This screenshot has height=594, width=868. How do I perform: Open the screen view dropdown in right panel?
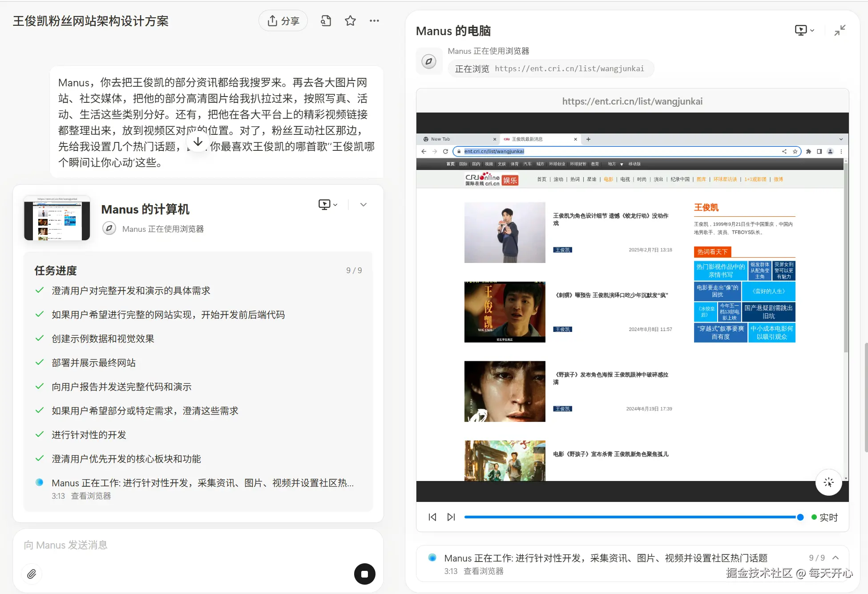[804, 30]
